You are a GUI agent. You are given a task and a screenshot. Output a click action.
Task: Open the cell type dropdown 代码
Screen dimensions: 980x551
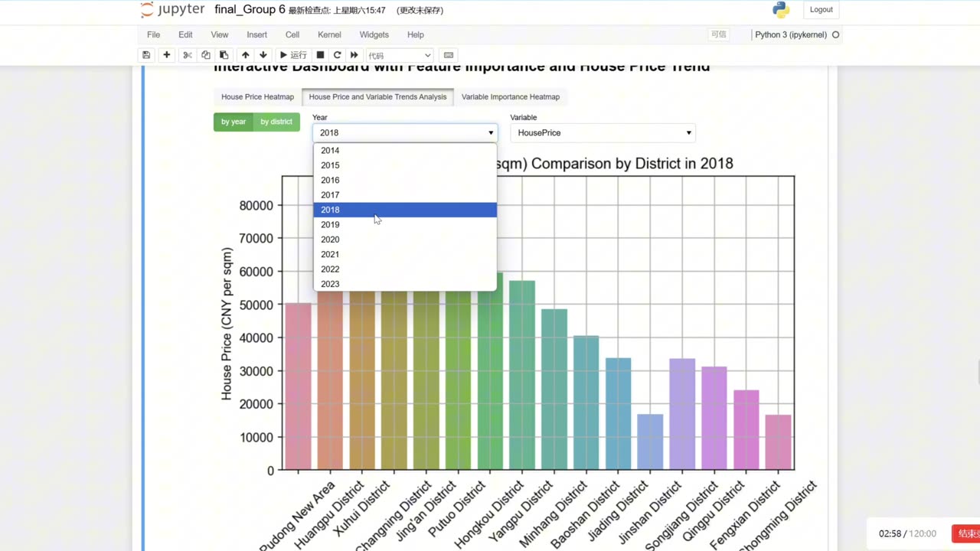click(x=400, y=55)
